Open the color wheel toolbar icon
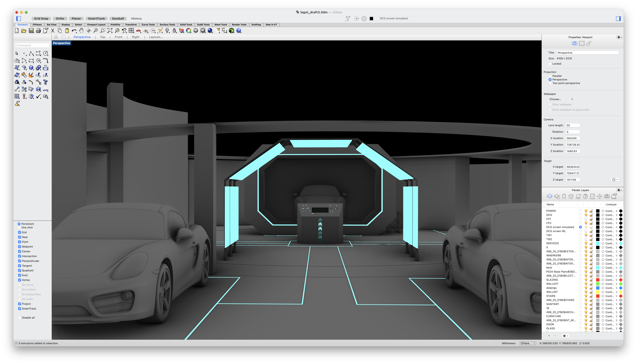The image size is (637, 364). pyautogui.click(x=189, y=31)
